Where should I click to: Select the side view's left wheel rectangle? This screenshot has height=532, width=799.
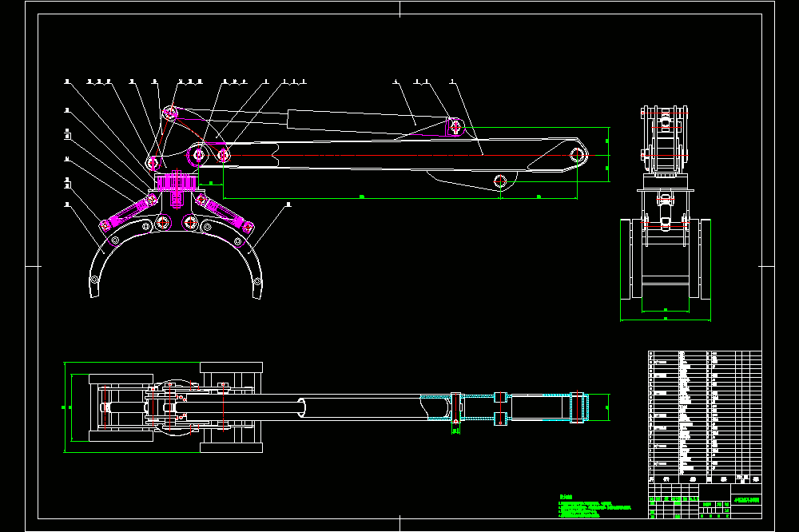click(x=626, y=260)
